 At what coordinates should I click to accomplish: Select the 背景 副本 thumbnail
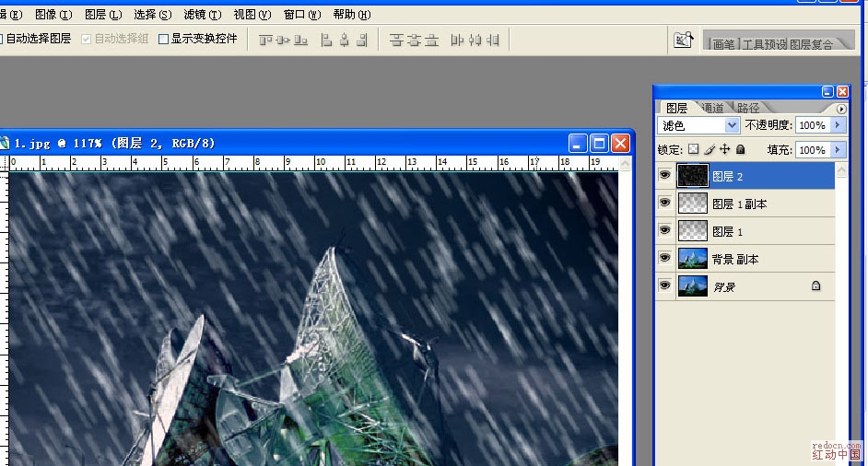693,259
